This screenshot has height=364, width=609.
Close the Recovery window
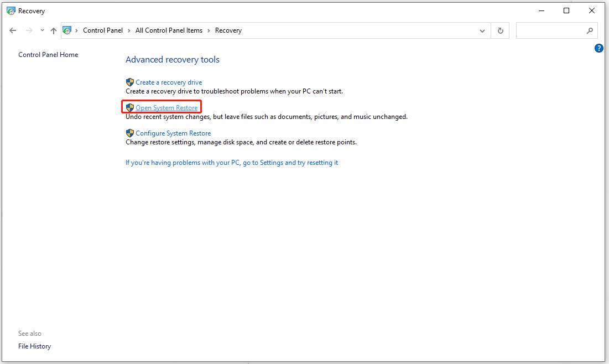point(591,11)
